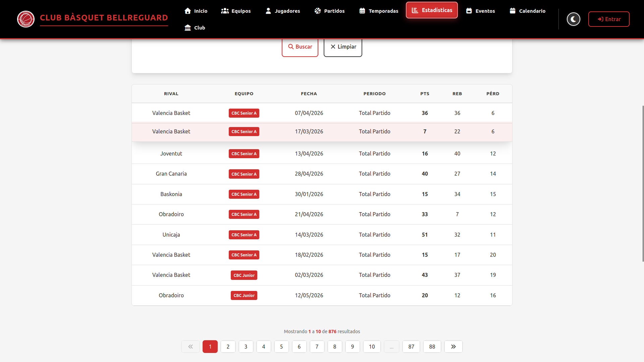Image resolution: width=644 pixels, height=362 pixels.
Task: Go to Jugadores section
Action: [x=283, y=11]
